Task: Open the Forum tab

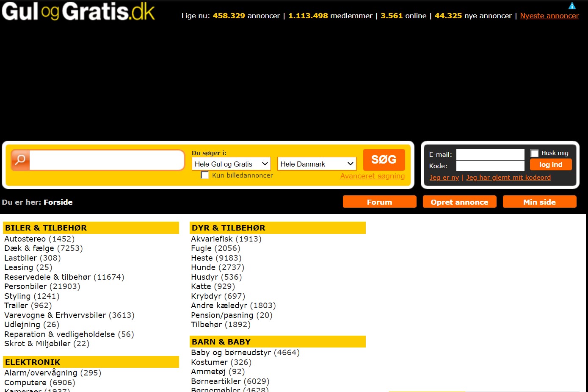Action: (x=379, y=202)
